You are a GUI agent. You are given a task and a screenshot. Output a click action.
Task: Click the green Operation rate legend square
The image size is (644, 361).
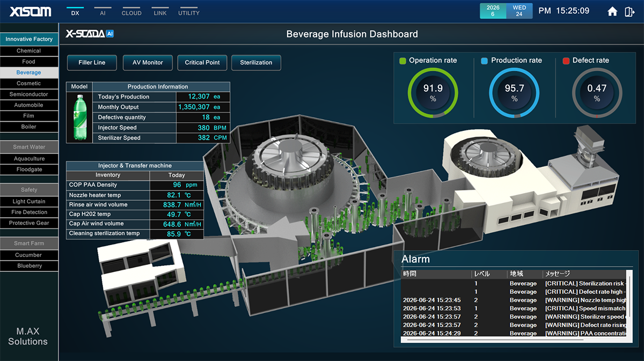tap(403, 61)
